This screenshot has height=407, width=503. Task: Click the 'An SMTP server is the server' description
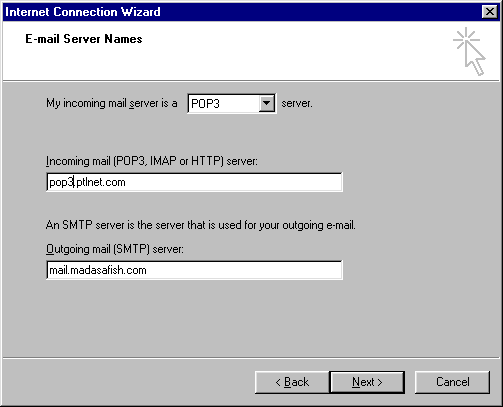click(x=201, y=225)
